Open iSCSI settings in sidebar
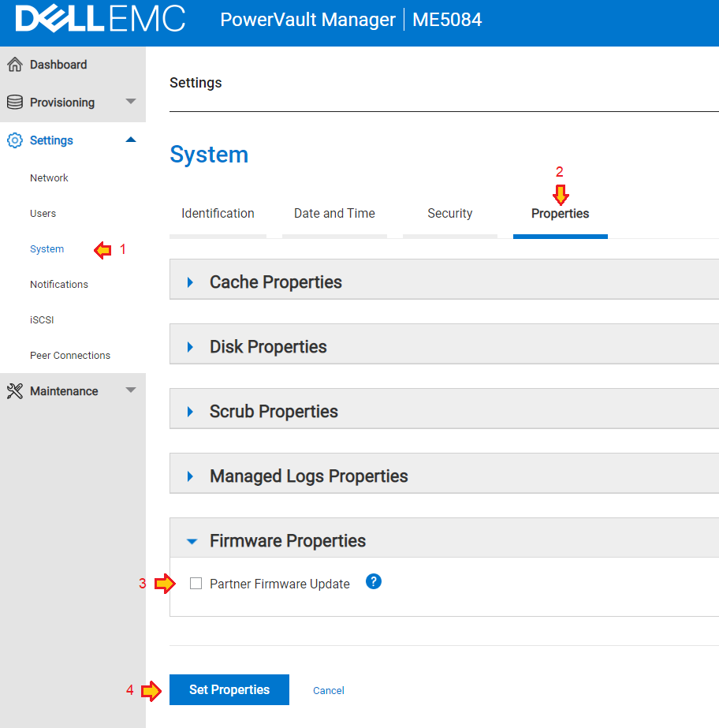 coord(42,320)
